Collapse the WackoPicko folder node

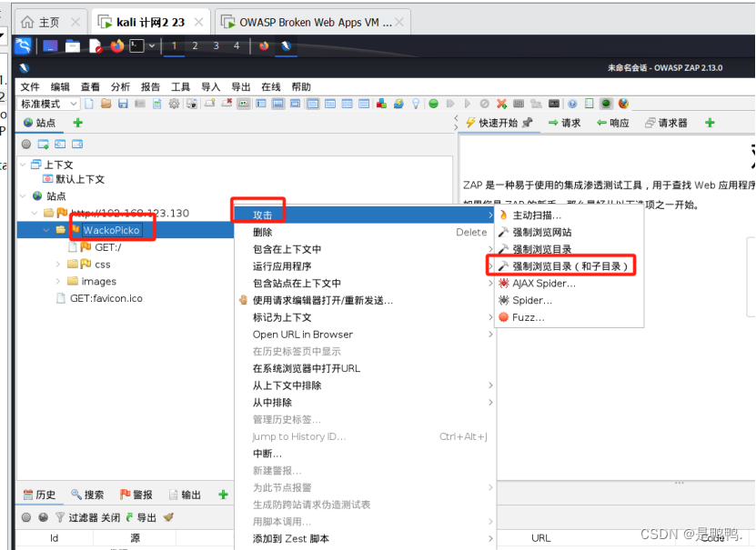click(46, 230)
